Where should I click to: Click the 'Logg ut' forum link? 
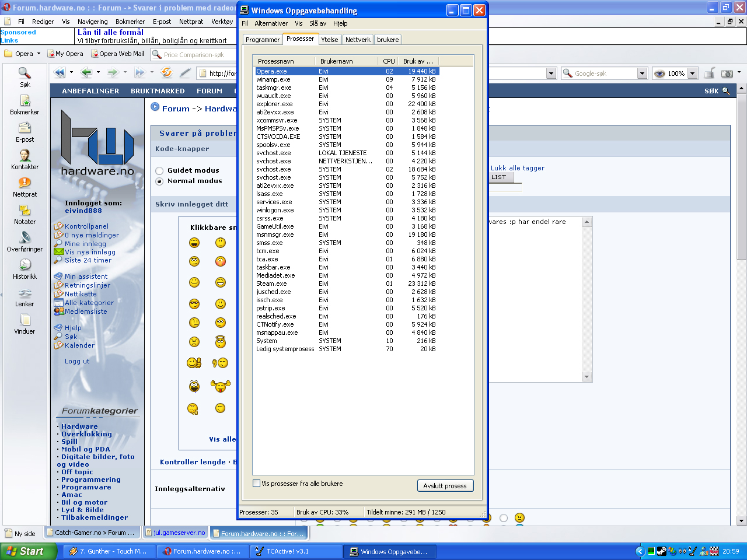point(77,361)
